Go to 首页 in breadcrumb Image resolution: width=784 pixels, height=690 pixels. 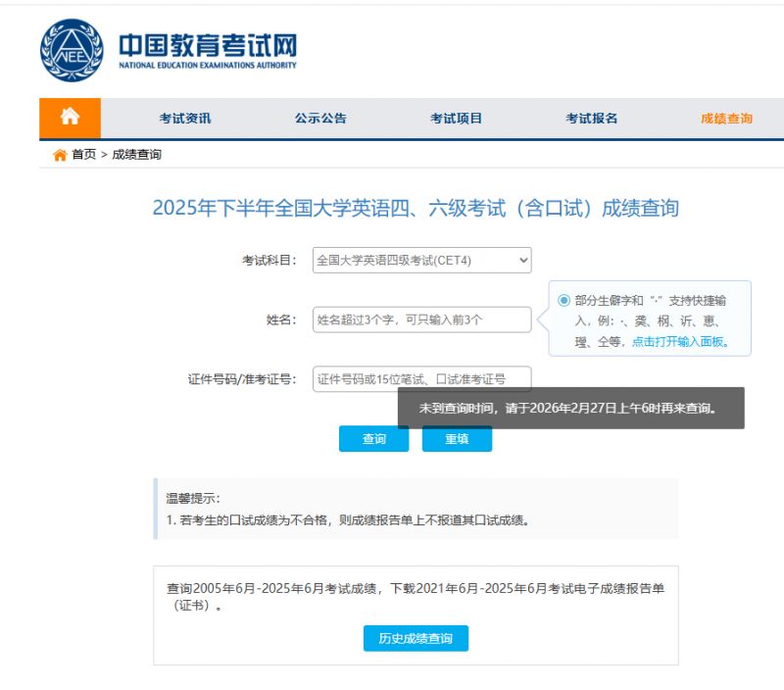(x=83, y=155)
